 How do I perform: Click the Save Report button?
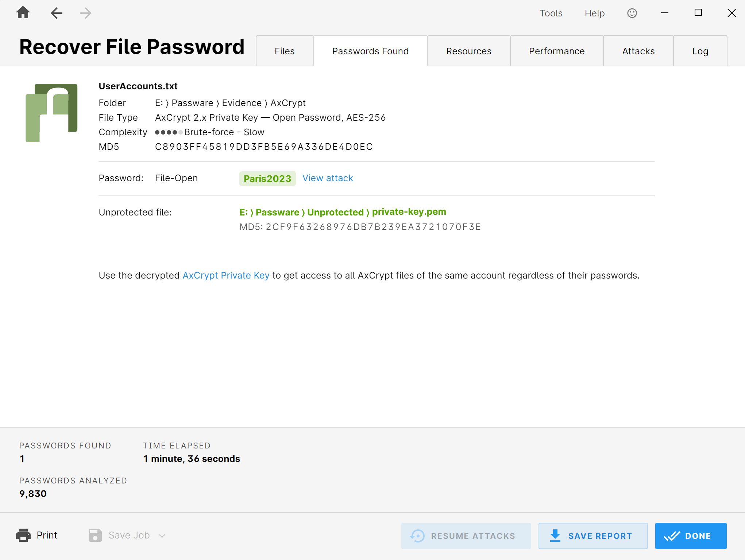(x=593, y=536)
